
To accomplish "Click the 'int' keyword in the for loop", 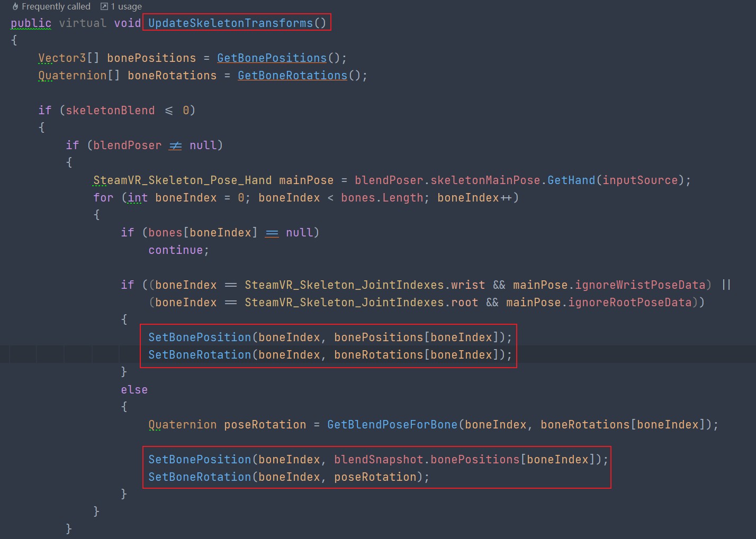I will coord(138,197).
